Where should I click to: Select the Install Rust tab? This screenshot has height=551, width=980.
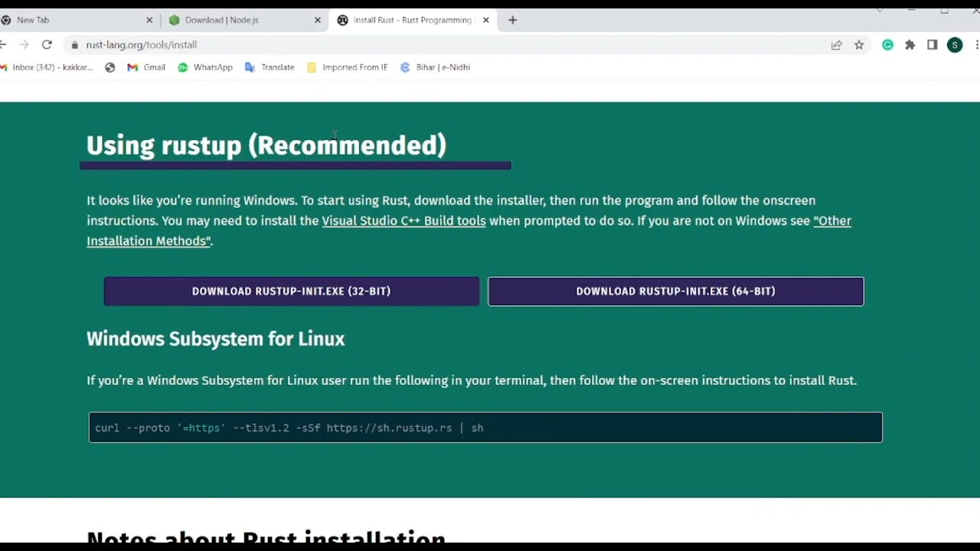pos(413,20)
